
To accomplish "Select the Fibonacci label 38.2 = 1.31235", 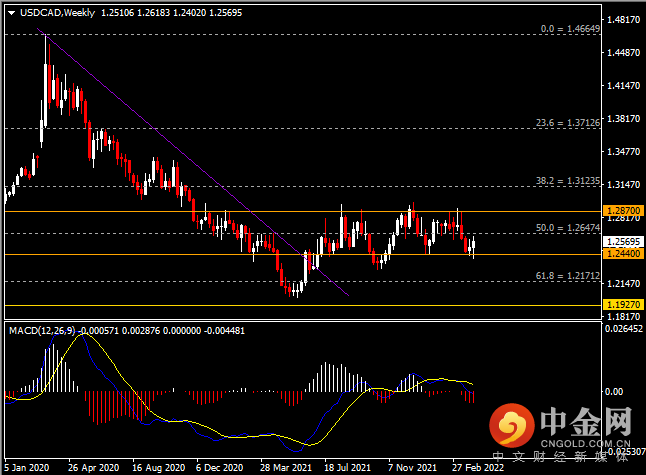I will 568,181.
